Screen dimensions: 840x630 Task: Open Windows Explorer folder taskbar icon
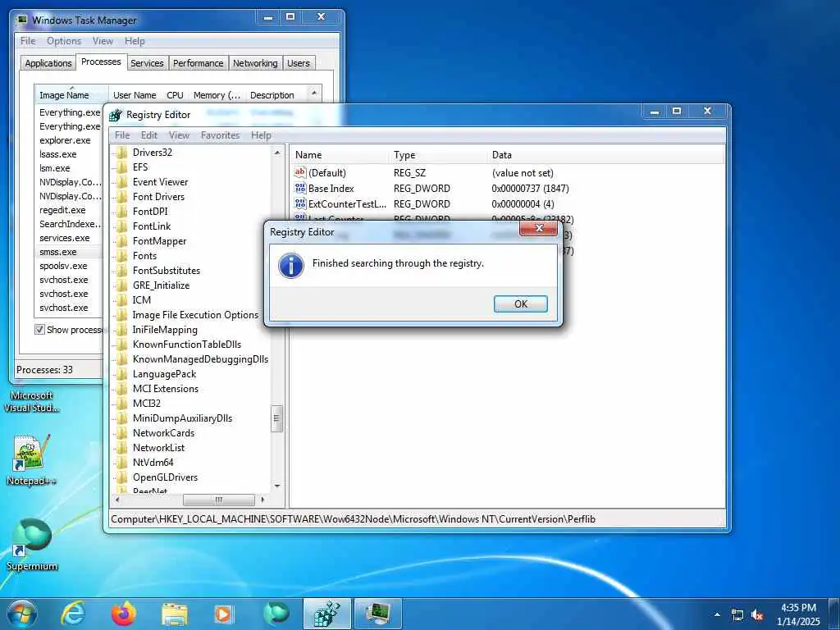click(175, 614)
